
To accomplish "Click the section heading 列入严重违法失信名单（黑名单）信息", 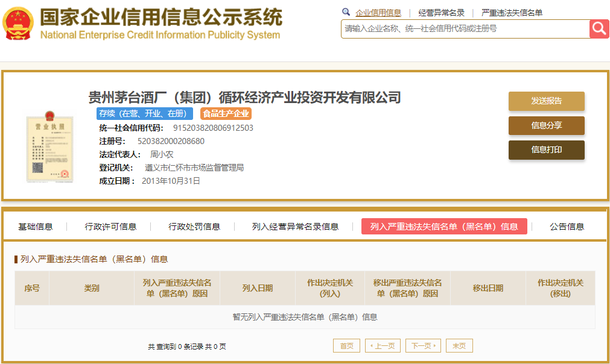I will tap(94, 259).
